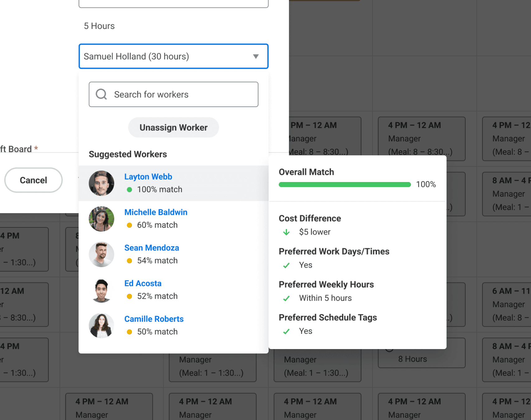This screenshot has height=420, width=531.
Task: Click the magnifier icon in worker search
Action: pos(101,94)
